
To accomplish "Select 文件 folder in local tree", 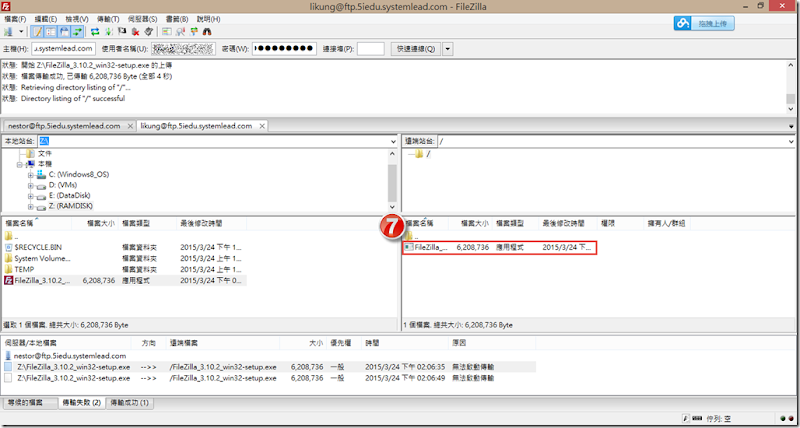I will (x=44, y=154).
